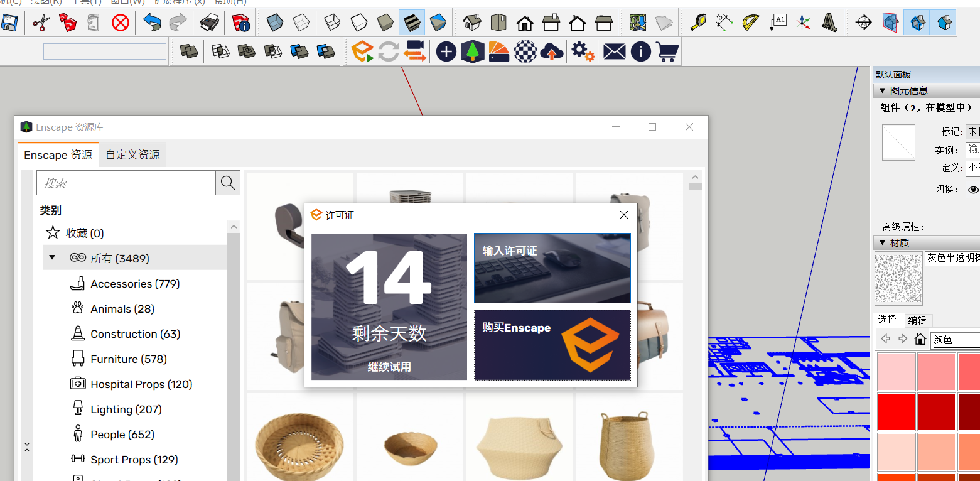Toggle the 切换 visibility eye icon

(x=973, y=189)
